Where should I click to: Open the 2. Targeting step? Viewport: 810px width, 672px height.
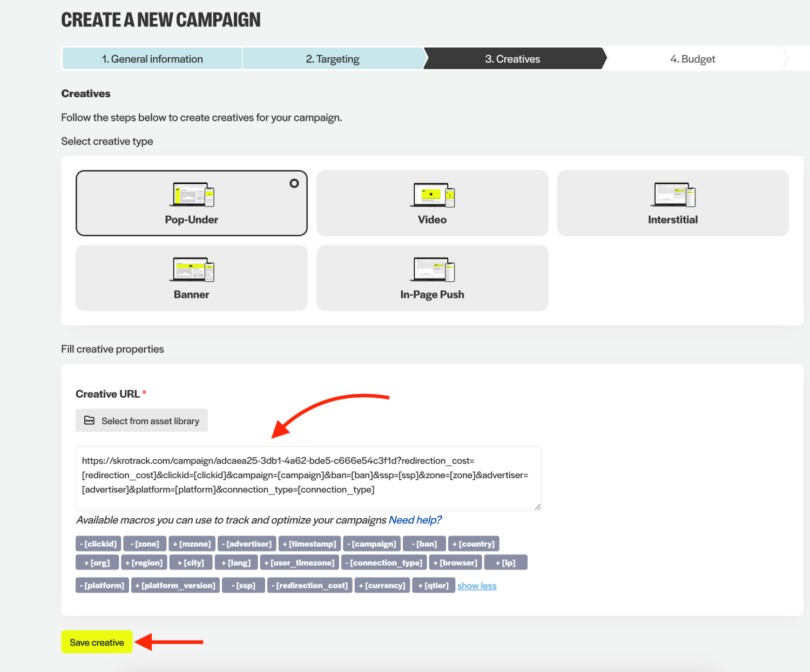tap(333, 59)
